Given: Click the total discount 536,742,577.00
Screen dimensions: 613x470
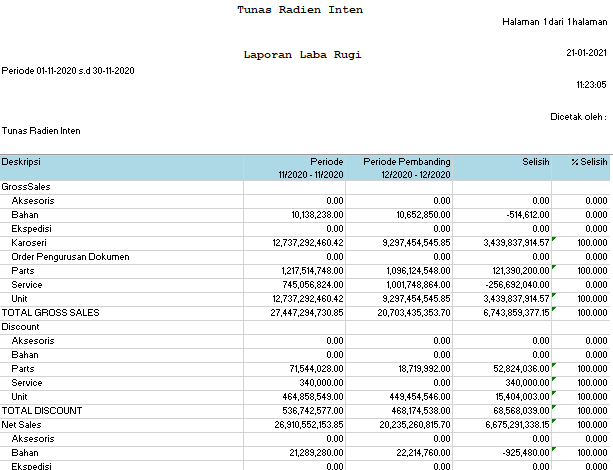Looking at the screenshot, I should (313, 411).
